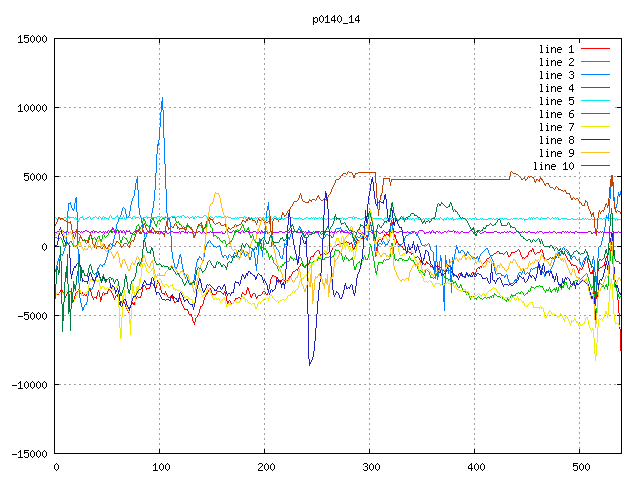640x480 pixels.
Task: Click the 10000 y-axis tick label
Action: 28,108
